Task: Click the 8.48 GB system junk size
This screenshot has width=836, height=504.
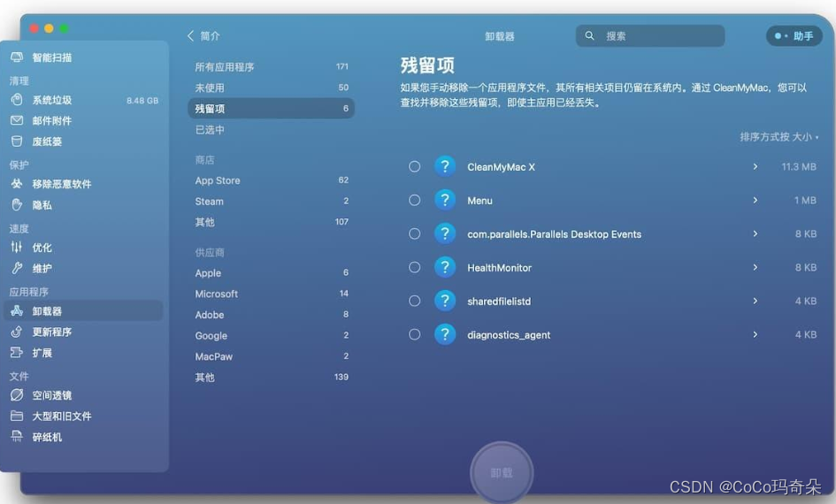Action: pyautogui.click(x=142, y=100)
